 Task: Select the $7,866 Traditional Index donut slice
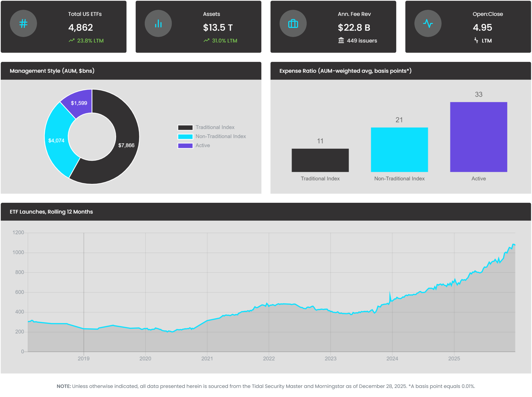point(126,145)
